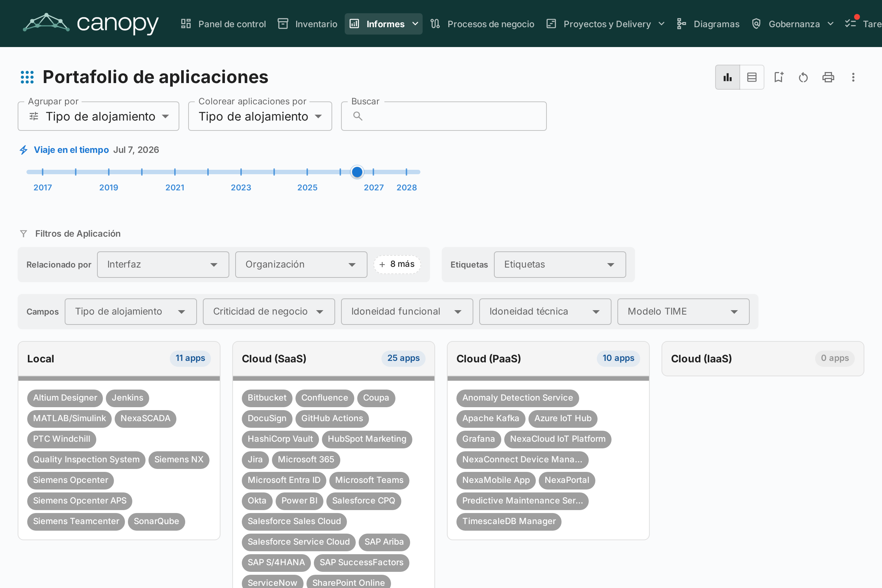Open the Power BI application
882x588 pixels.
(x=299, y=501)
